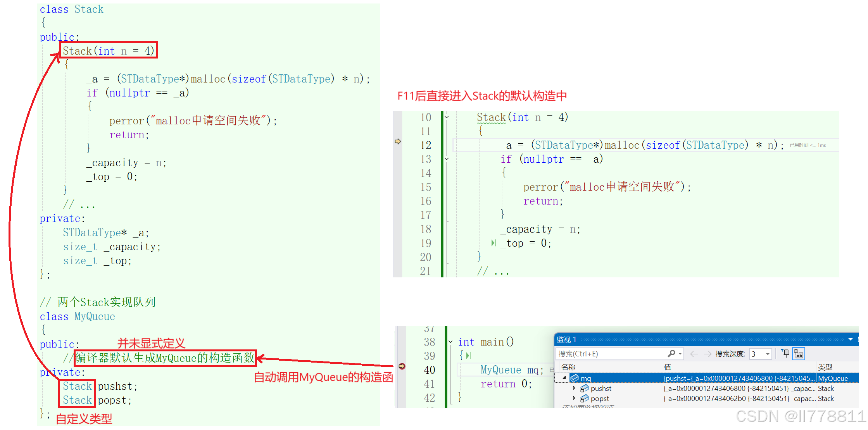Click the 类型 column header
Image resolution: width=868 pixels, height=430 pixels.
click(825, 367)
